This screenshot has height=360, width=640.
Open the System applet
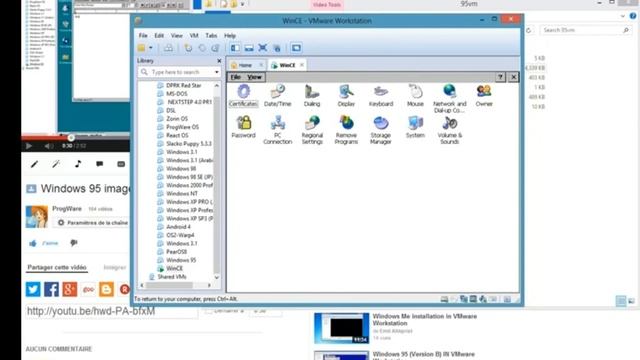point(415,127)
